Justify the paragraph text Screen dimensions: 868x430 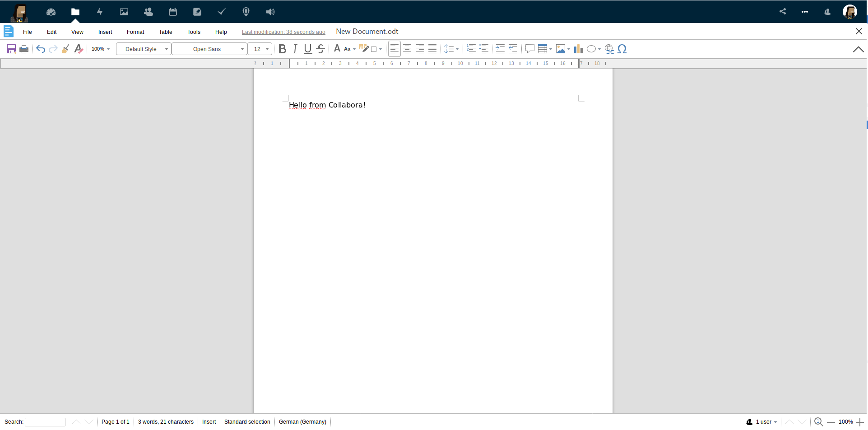(x=432, y=49)
